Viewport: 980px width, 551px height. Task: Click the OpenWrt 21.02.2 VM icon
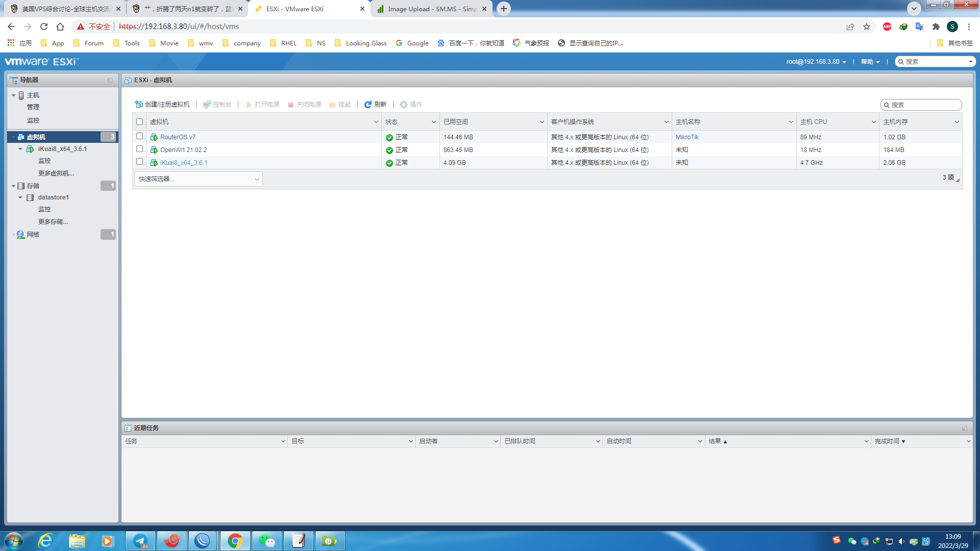[154, 150]
